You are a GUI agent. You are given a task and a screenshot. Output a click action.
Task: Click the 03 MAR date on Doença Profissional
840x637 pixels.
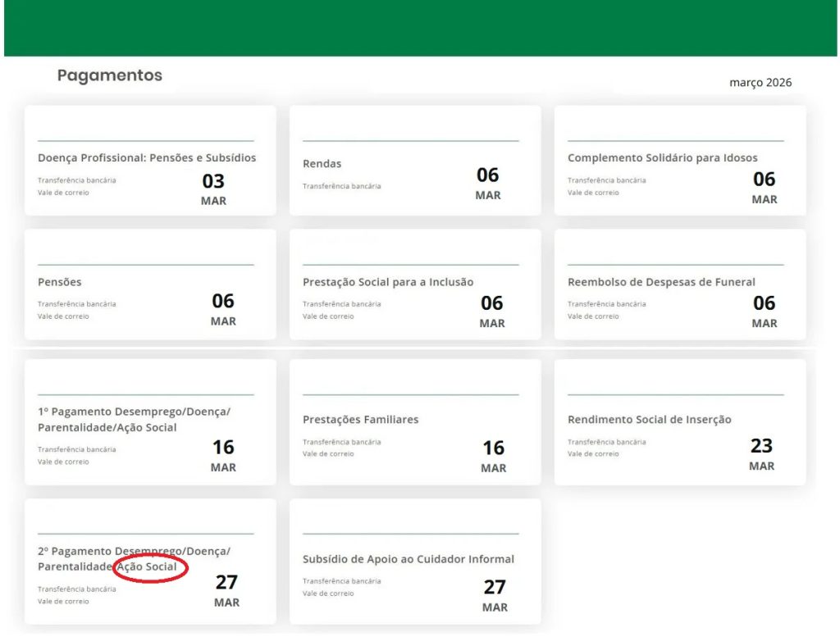point(213,189)
